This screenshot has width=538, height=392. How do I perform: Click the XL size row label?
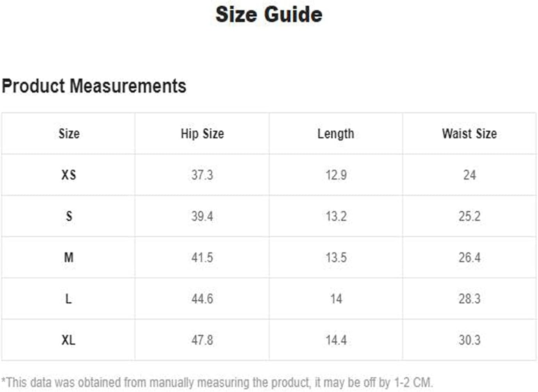68,340
